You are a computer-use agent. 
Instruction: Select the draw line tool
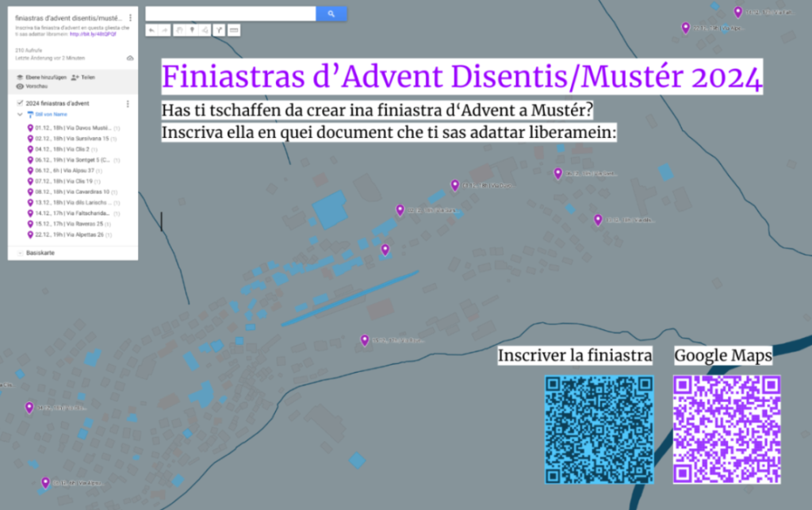point(206,30)
